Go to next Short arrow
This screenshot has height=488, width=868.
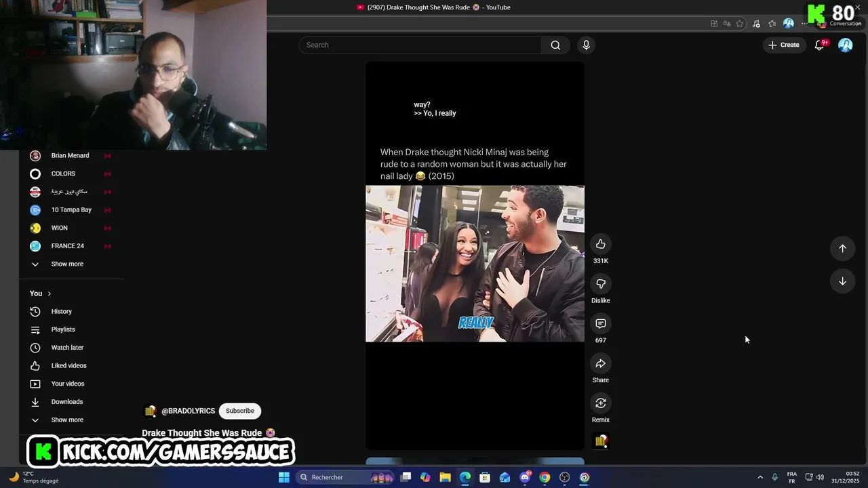[x=842, y=281]
